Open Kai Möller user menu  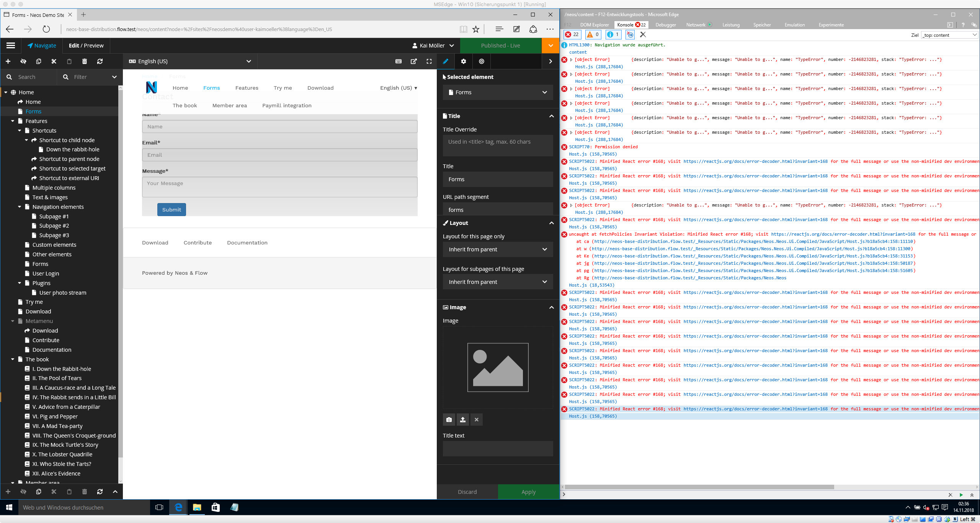(433, 46)
